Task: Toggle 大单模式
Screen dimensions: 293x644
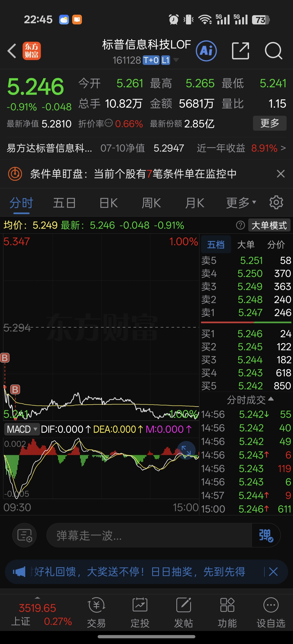Action: [x=269, y=225]
